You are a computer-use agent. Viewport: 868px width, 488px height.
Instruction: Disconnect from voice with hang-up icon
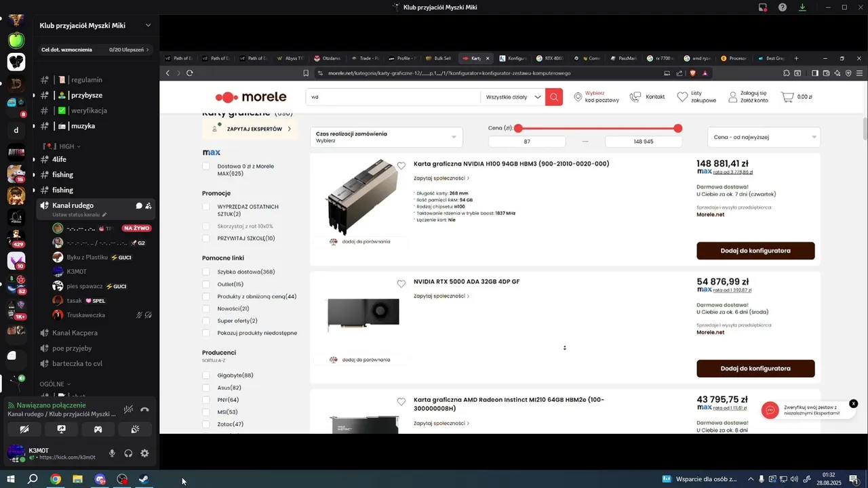point(144,409)
